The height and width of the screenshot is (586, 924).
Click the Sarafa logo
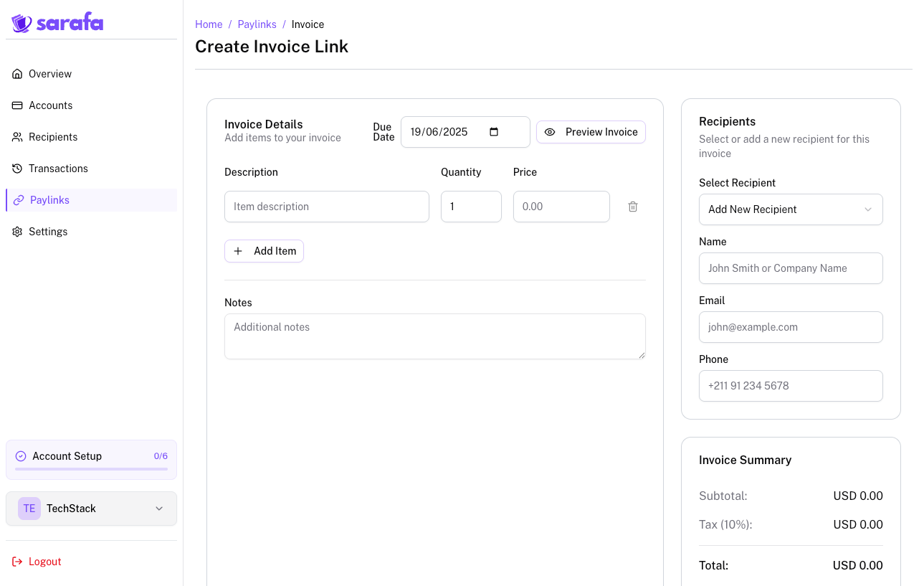57,24
